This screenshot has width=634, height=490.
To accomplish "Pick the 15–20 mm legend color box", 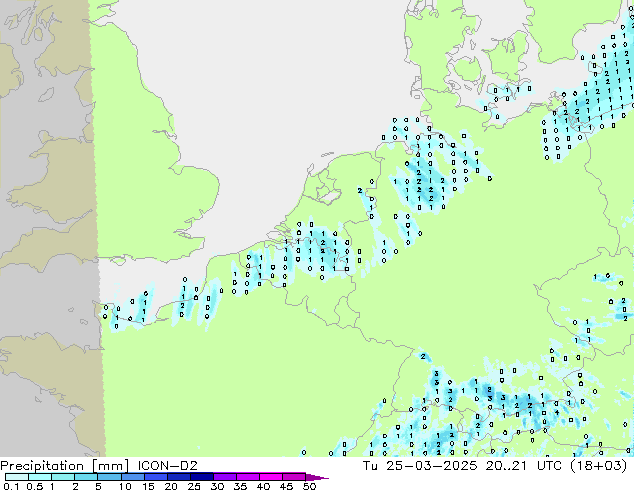I will coord(156,477).
